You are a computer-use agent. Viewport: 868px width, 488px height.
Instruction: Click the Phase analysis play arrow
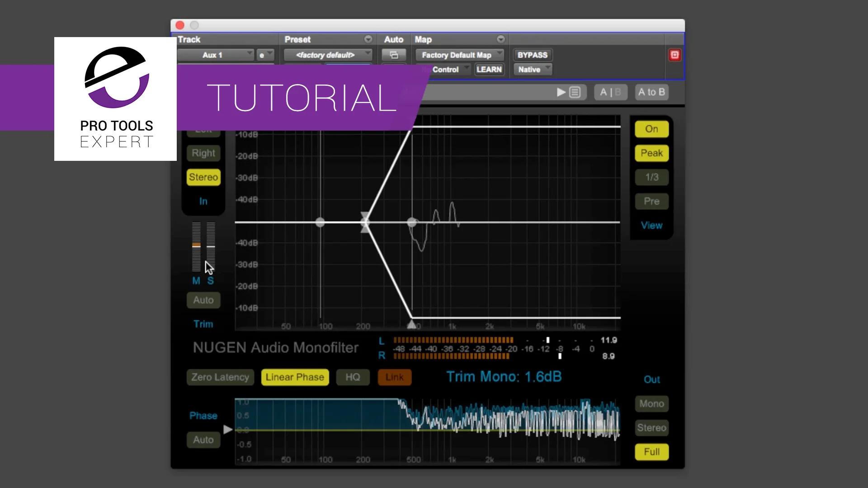tap(227, 429)
